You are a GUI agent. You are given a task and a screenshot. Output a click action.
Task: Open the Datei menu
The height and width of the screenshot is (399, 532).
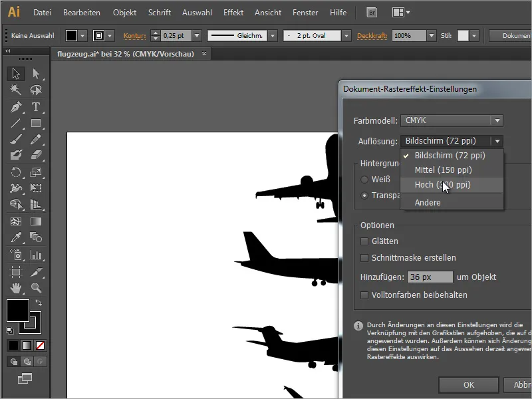[42, 13]
